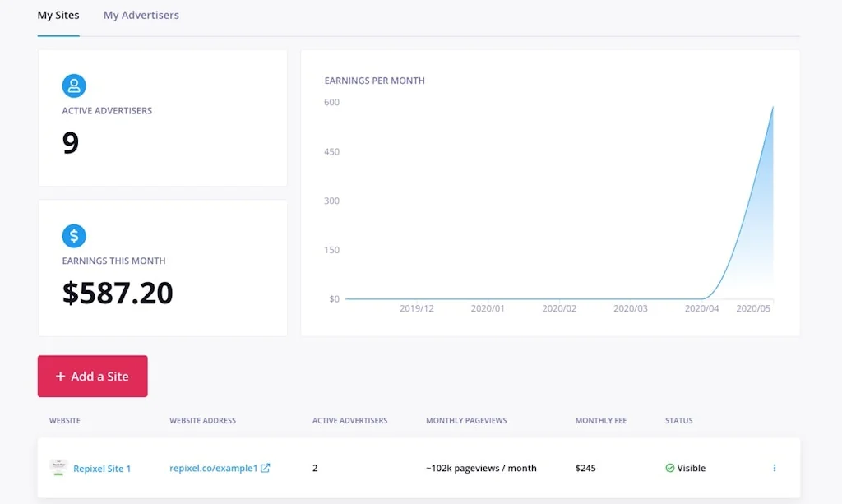
Task: Click the dollar sign earnings icon
Action: (74, 236)
